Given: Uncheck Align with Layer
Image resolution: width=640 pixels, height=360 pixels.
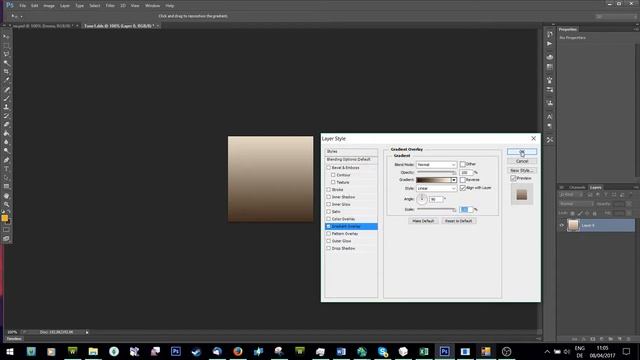Looking at the screenshot, I should pyautogui.click(x=463, y=188).
